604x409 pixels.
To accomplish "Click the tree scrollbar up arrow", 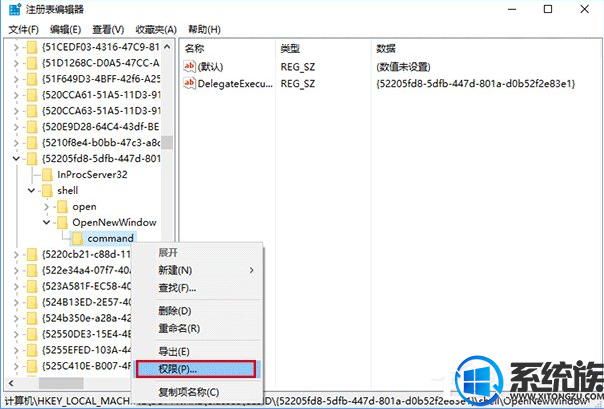I will pyautogui.click(x=167, y=47).
